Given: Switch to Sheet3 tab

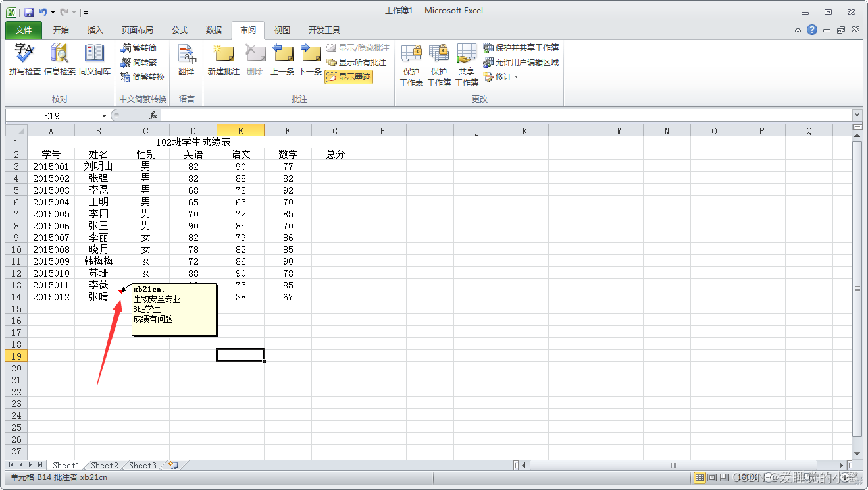Looking at the screenshot, I should coord(143,465).
